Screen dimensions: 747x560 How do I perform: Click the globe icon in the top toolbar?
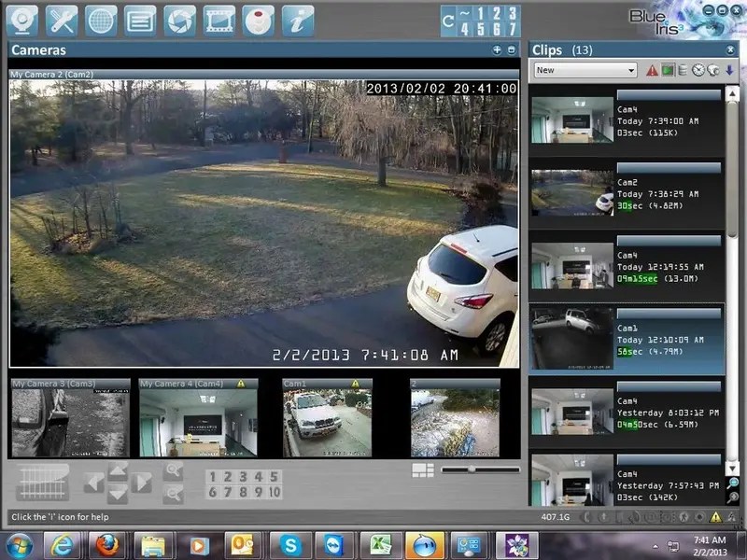(x=101, y=21)
